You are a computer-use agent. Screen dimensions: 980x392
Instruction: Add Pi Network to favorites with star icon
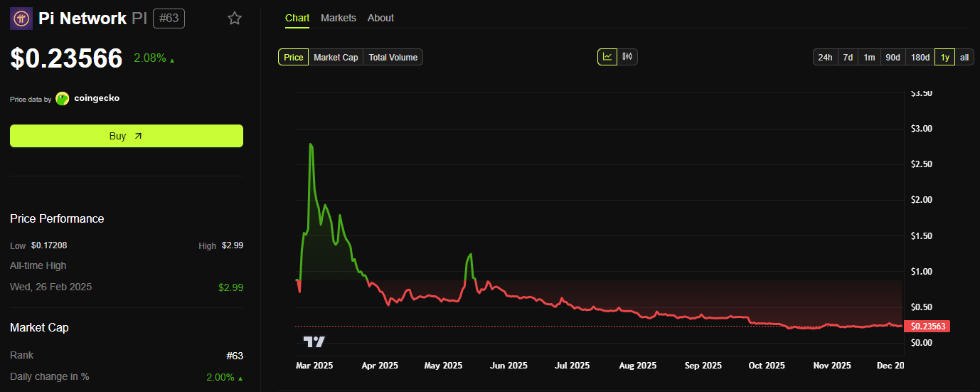pyautogui.click(x=235, y=18)
